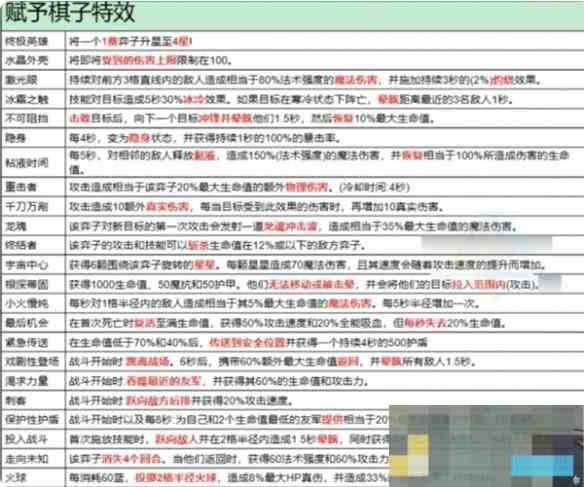Select the 刺客 row label cell
The image size is (584, 487).
[x=34, y=401]
